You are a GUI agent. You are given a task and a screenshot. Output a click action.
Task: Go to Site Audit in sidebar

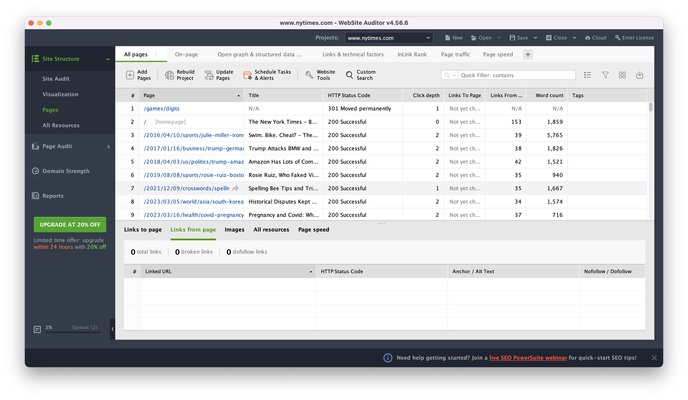point(56,79)
